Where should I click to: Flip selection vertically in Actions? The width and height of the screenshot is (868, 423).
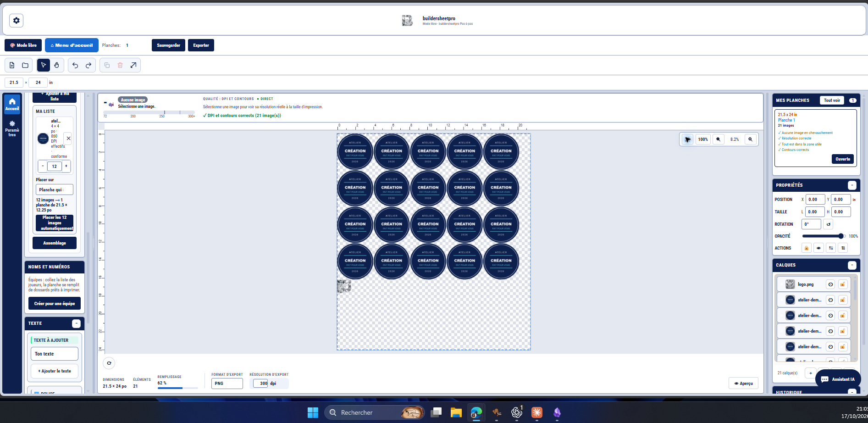coord(843,248)
